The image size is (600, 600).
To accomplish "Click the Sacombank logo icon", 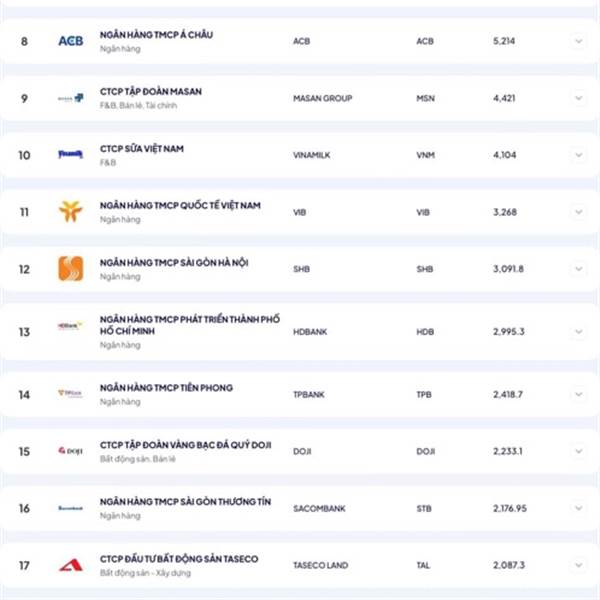I will click(70, 508).
